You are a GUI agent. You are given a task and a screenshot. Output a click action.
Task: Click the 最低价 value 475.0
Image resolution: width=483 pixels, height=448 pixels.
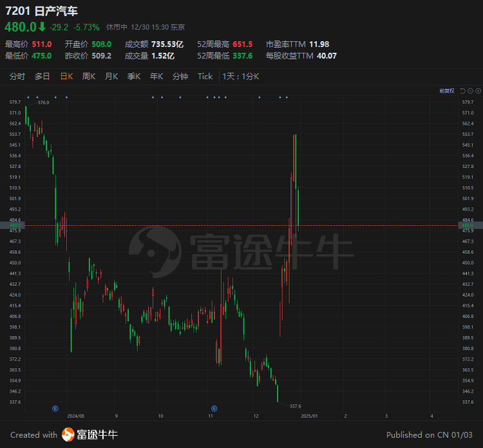[x=42, y=56]
